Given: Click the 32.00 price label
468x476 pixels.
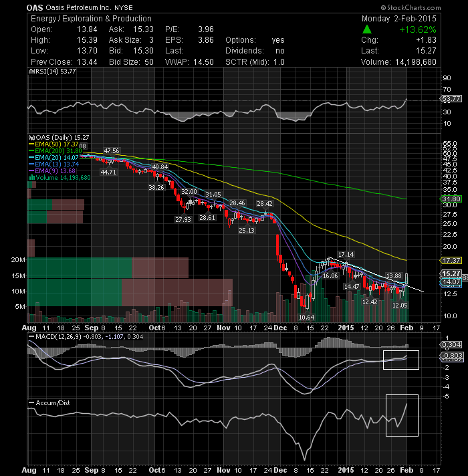Looking at the screenshot, I should 189,192.
